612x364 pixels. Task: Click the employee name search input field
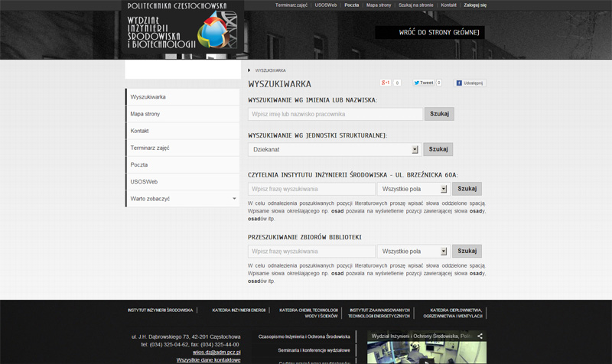click(x=335, y=114)
